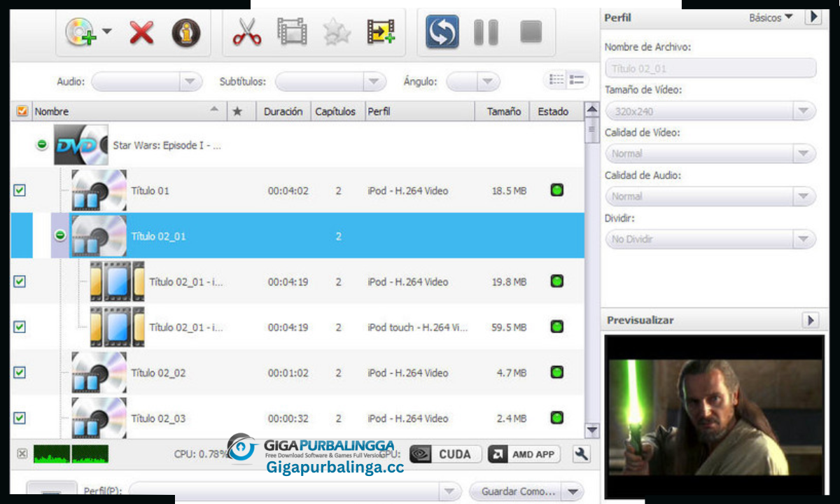The width and height of the screenshot is (840, 504).
Task: Click the iPod touch film strip thumbnail
Action: [x=117, y=327]
